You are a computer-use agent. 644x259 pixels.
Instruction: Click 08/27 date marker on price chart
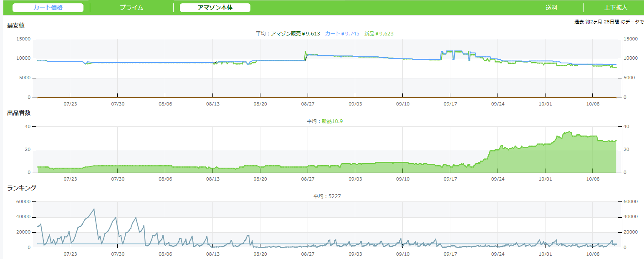(308, 103)
